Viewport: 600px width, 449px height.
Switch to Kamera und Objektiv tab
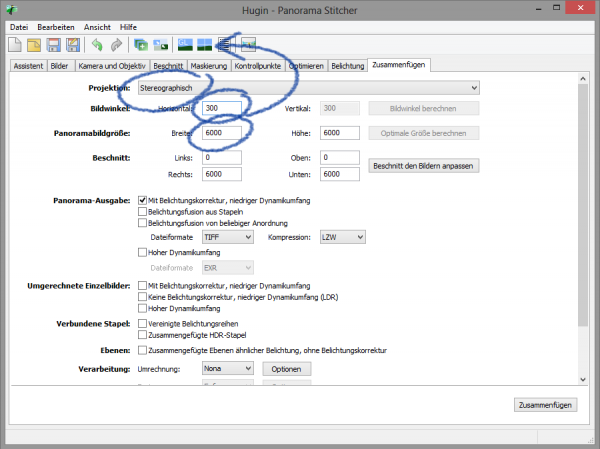112,66
